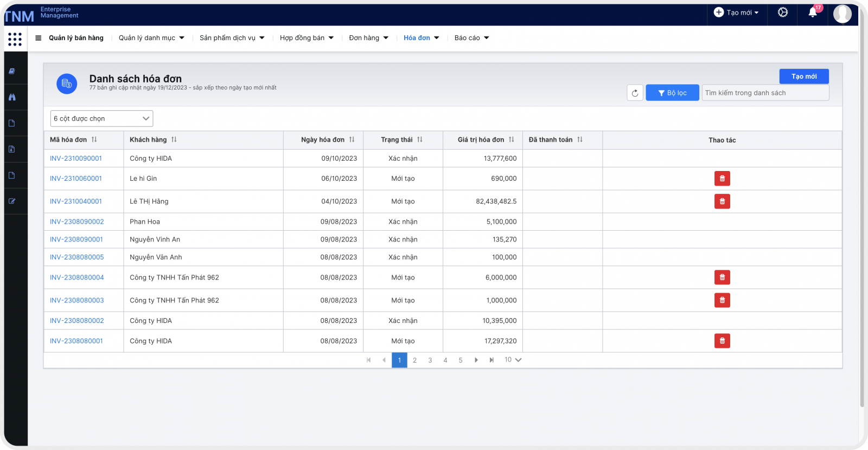Open the settings gear icon
Image resolution: width=868 pixels, height=450 pixels.
click(x=782, y=12)
